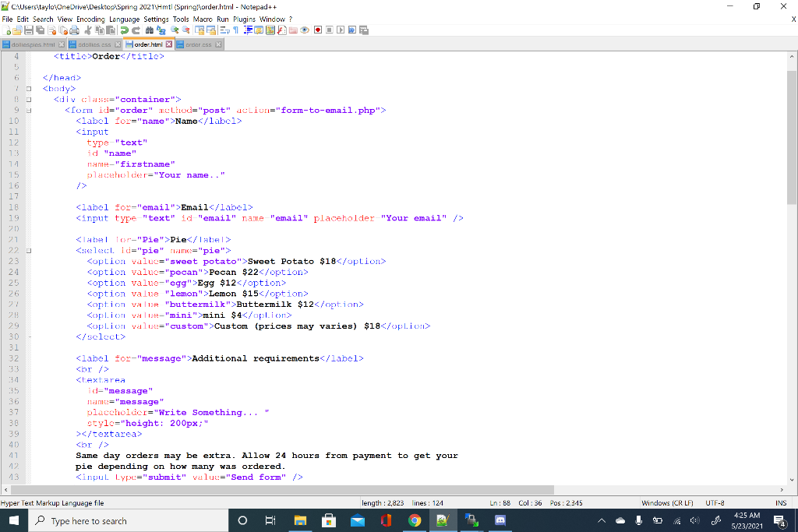
Task: Toggle word wrap in the toolbar
Action: pos(225,30)
